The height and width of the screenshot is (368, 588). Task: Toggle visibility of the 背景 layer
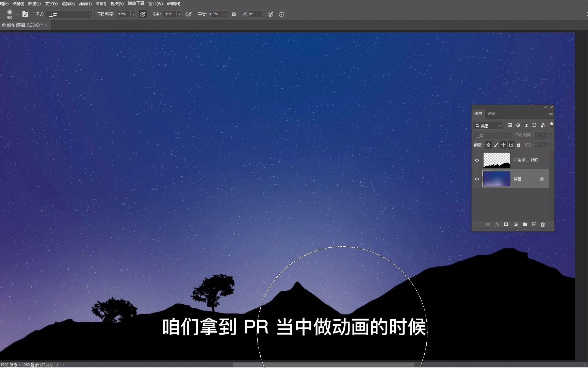(477, 179)
